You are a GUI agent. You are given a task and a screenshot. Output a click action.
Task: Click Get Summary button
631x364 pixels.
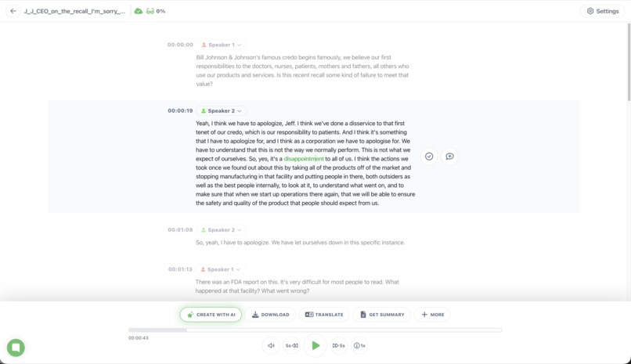(382, 315)
